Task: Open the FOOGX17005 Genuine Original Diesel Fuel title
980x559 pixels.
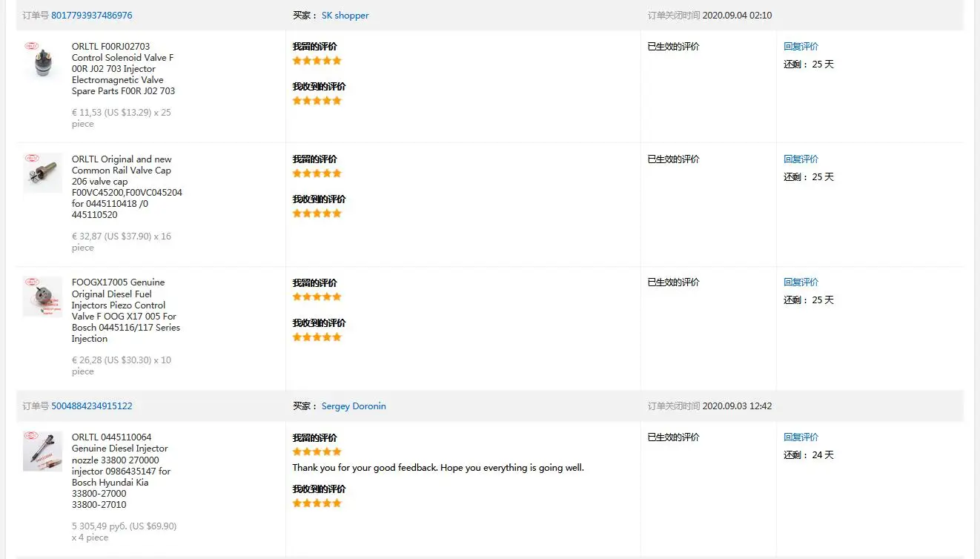Action: (125, 311)
